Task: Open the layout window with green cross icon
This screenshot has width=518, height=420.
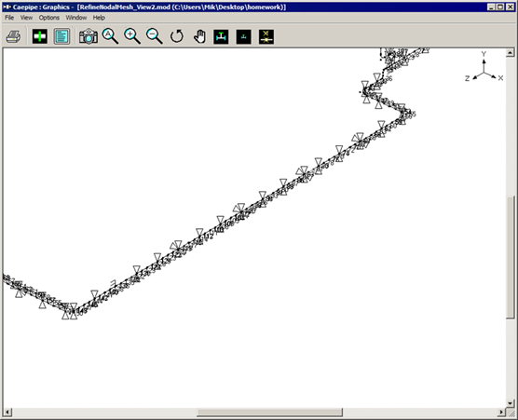Action: coord(40,36)
